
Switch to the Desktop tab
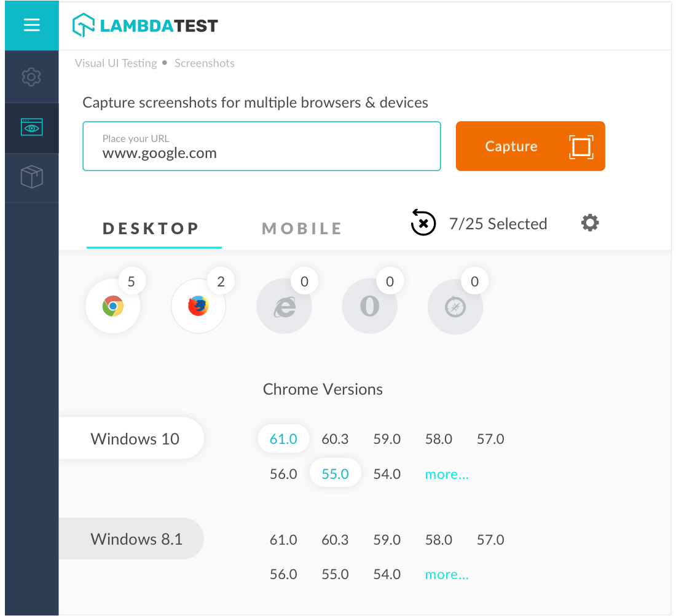point(151,229)
